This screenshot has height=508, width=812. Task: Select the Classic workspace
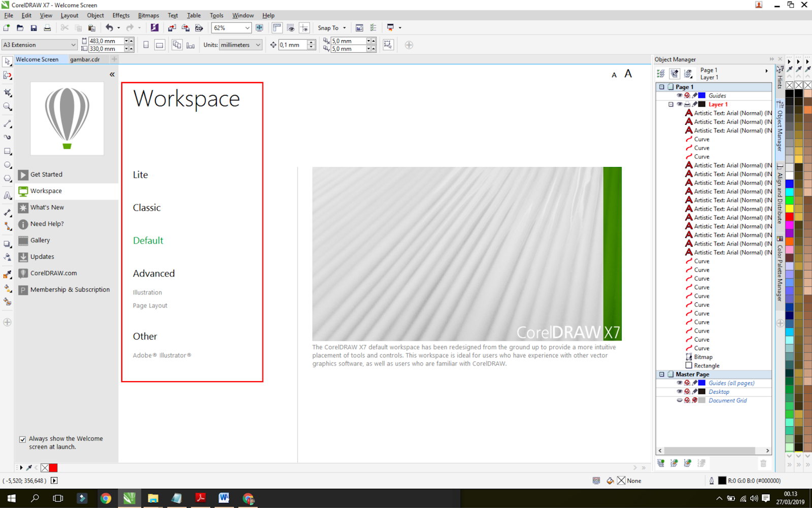coord(147,208)
